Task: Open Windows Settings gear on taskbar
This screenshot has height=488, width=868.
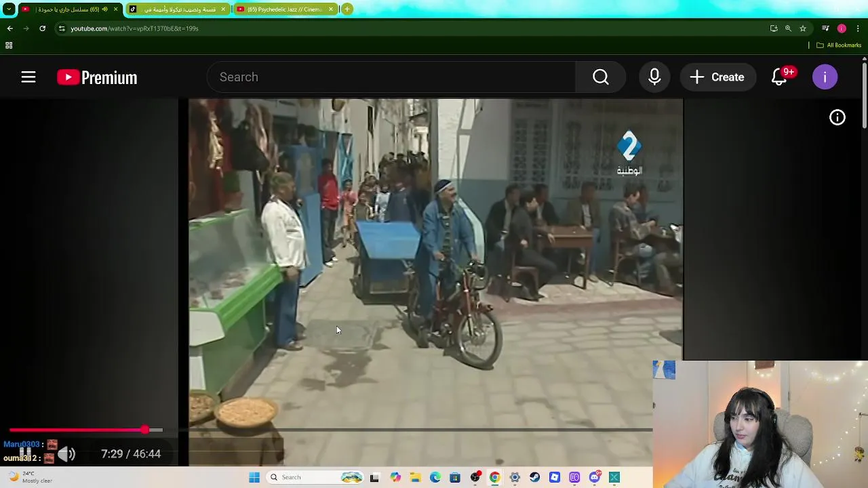Action: click(x=515, y=477)
